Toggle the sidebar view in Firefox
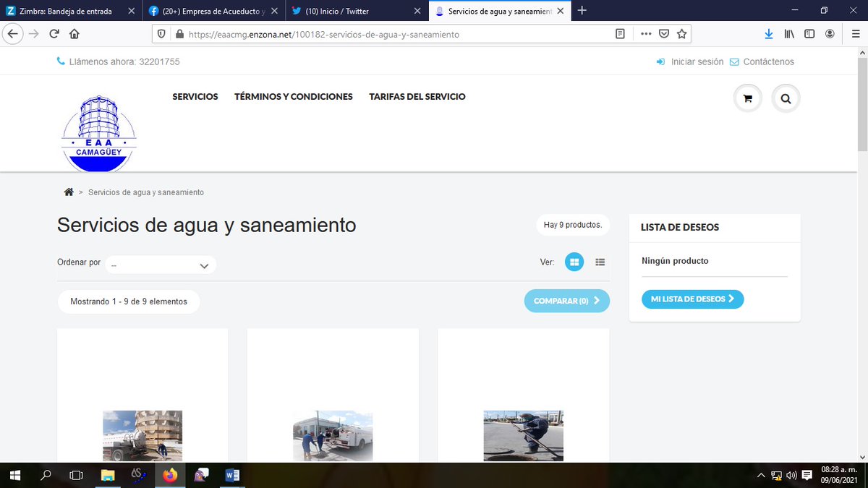 (x=809, y=33)
